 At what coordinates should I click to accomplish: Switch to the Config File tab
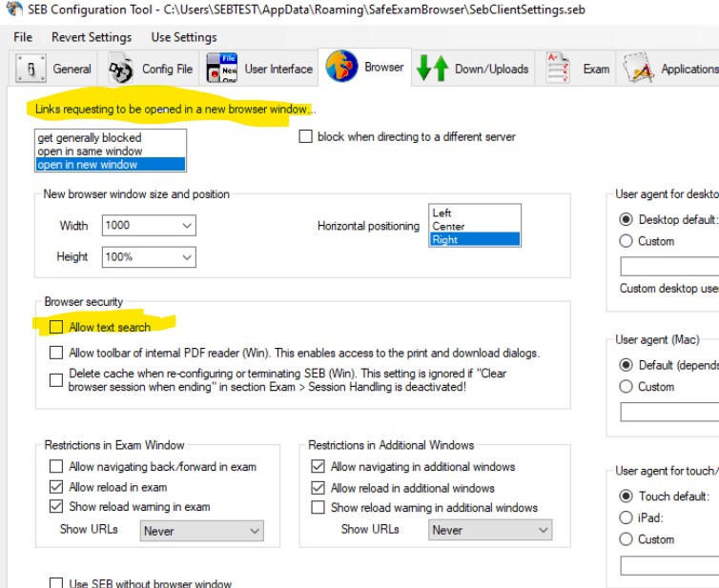[149, 69]
